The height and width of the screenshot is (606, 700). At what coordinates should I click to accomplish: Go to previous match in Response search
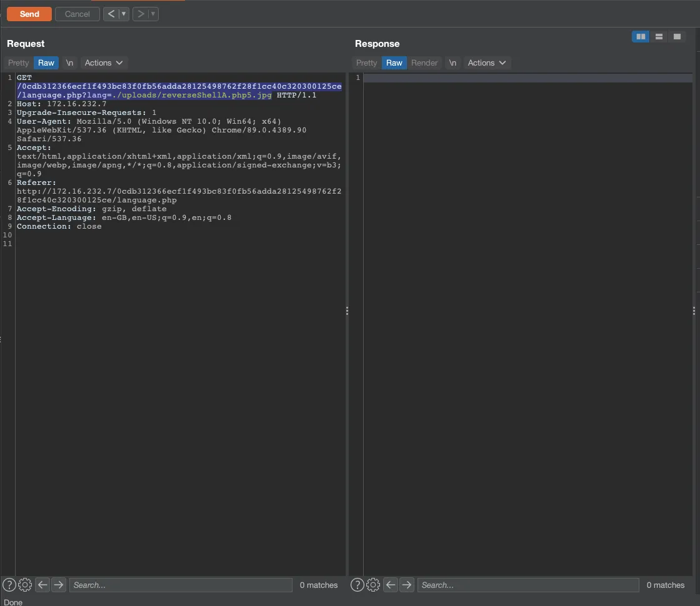[391, 585]
